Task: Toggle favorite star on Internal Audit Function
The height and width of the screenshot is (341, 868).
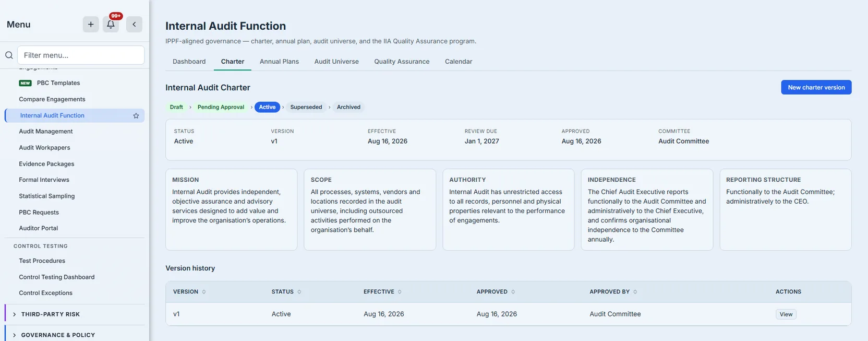Action: (x=136, y=116)
